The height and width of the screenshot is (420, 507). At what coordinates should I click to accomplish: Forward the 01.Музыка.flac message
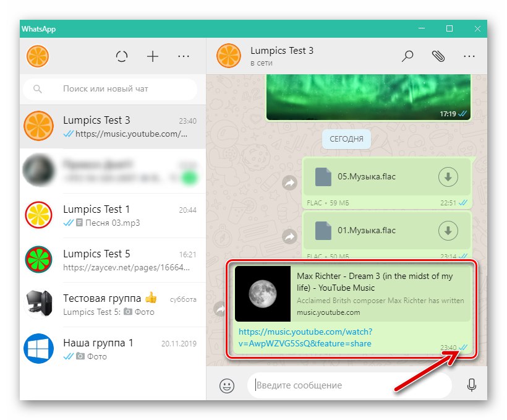(x=289, y=237)
